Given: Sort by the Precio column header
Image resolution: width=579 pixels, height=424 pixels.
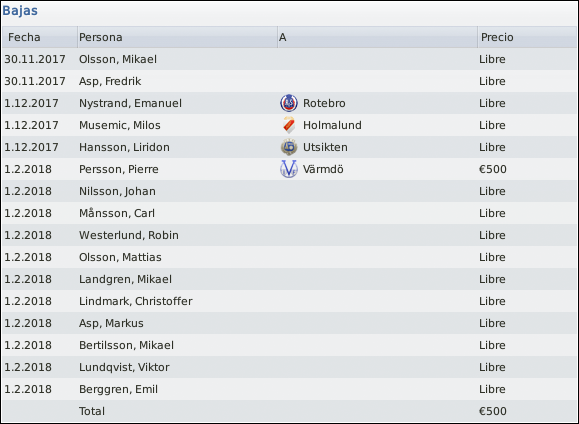Looking at the screenshot, I should 527,37.
